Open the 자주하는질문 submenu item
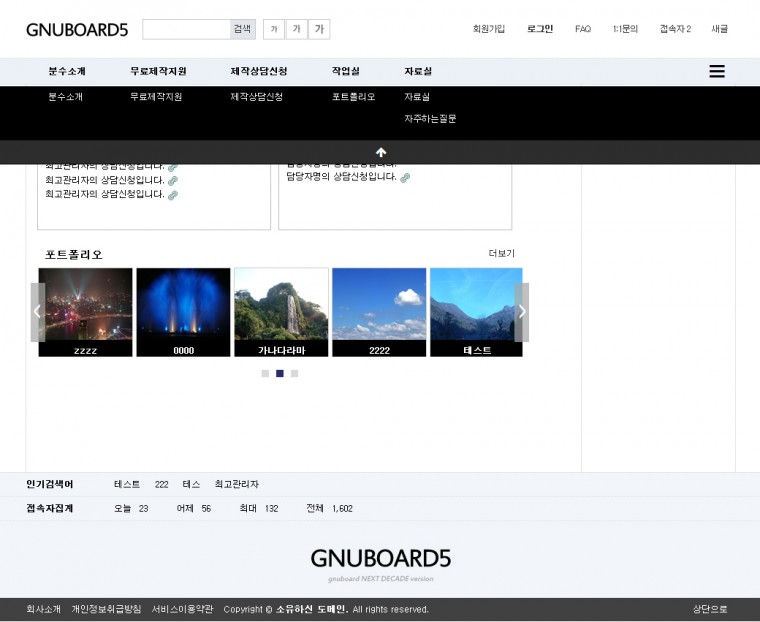Image resolution: width=760 pixels, height=622 pixels. tap(430, 118)
